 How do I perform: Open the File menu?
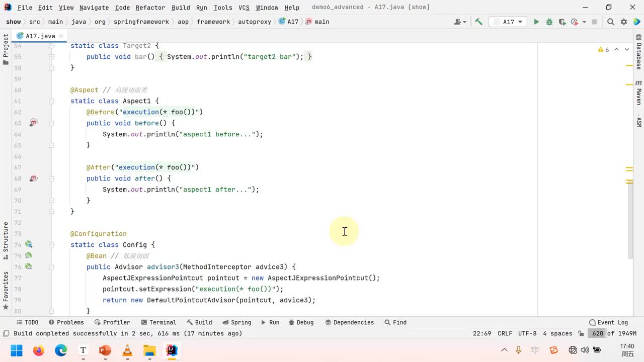tap(25, 8)
